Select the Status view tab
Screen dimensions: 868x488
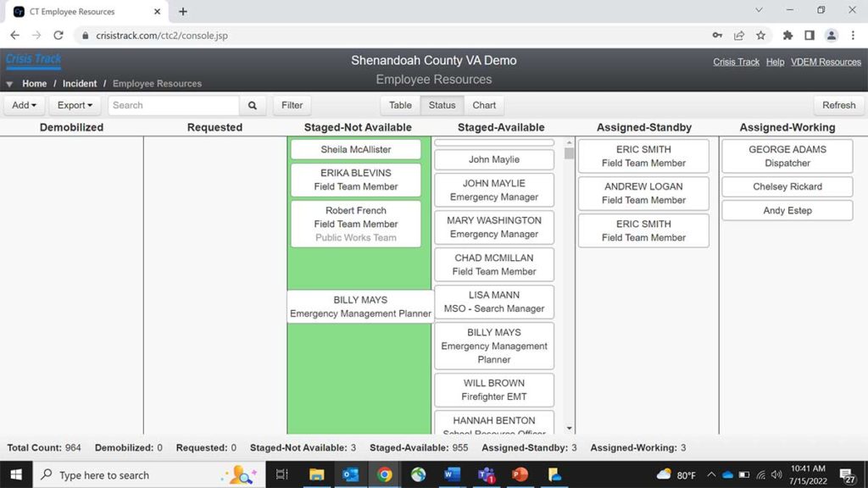click(442, 105)
